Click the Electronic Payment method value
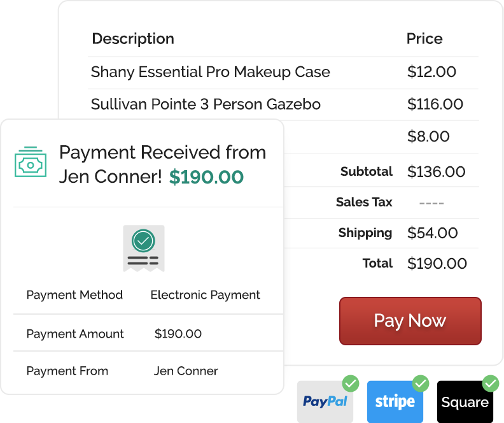Screen dimensions: 504x423 tap(205, 295)
